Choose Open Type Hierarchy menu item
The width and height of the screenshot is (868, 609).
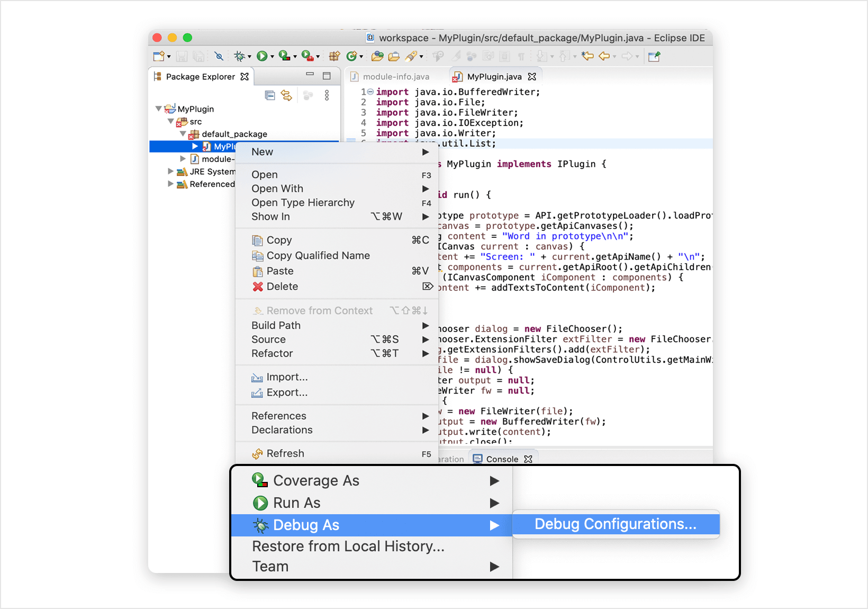tap(337, 203)
